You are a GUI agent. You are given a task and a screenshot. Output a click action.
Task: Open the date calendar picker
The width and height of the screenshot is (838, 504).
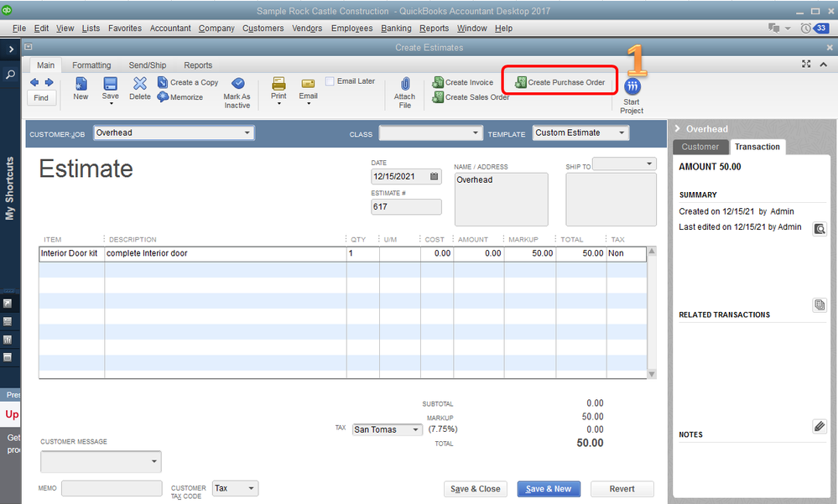click(434, 176)
